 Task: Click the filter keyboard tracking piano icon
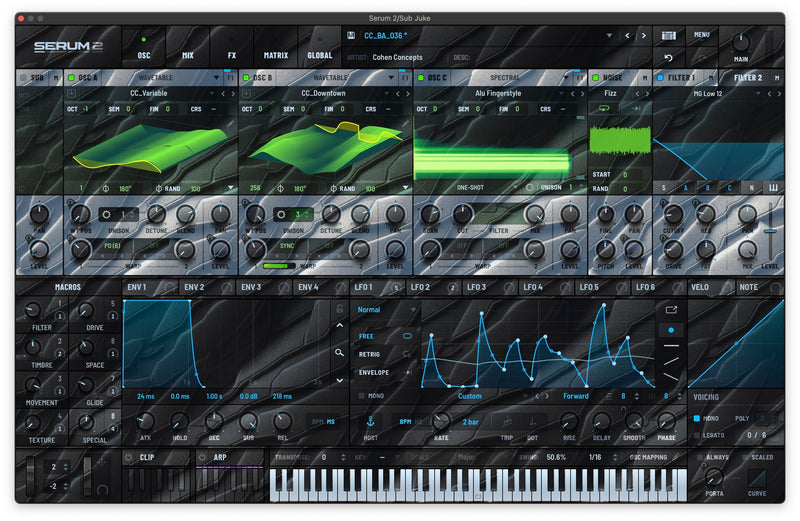(x=773, y=188)
